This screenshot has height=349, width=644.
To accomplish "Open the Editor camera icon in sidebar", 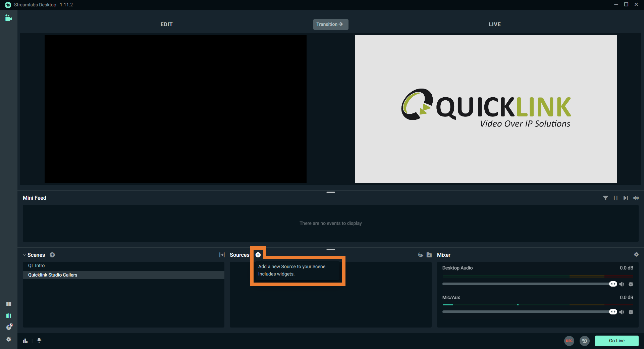I will point(9,18).
